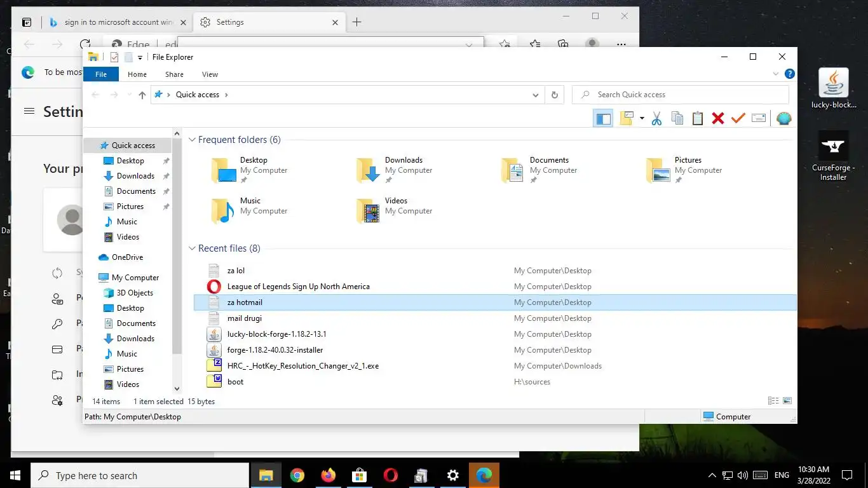Select 'mail drugi' recent file
The width and height of the screenshot is (868, 488).
tap(495, 318)
